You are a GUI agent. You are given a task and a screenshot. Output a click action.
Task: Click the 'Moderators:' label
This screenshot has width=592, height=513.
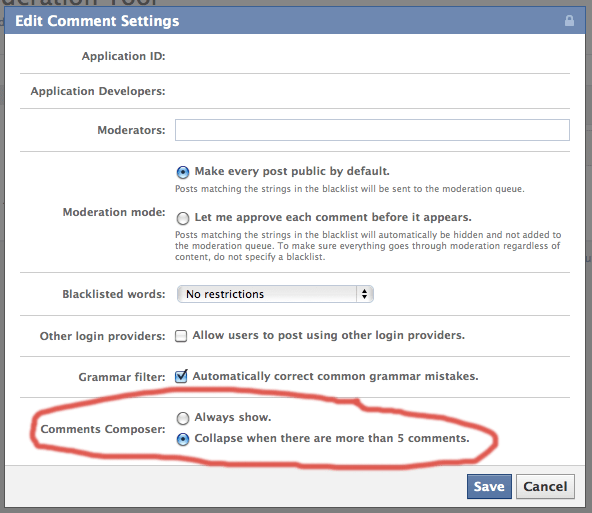(131, 130)
